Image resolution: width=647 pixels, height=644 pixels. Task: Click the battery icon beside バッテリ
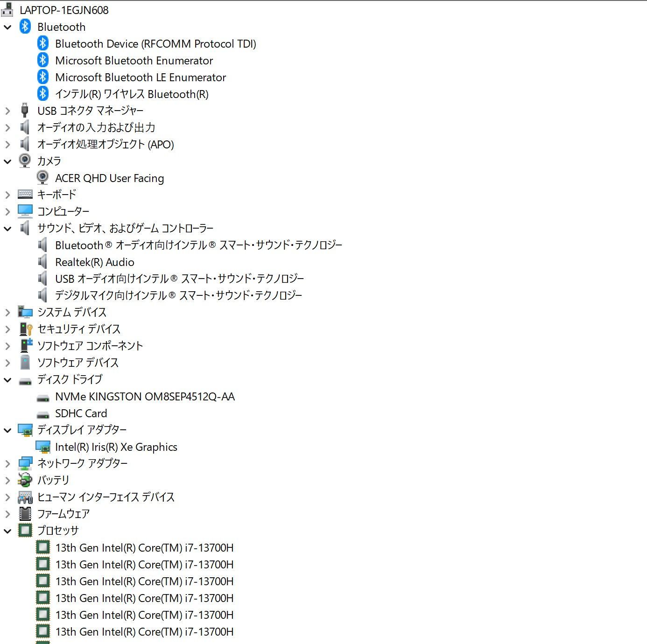point(25,480)
